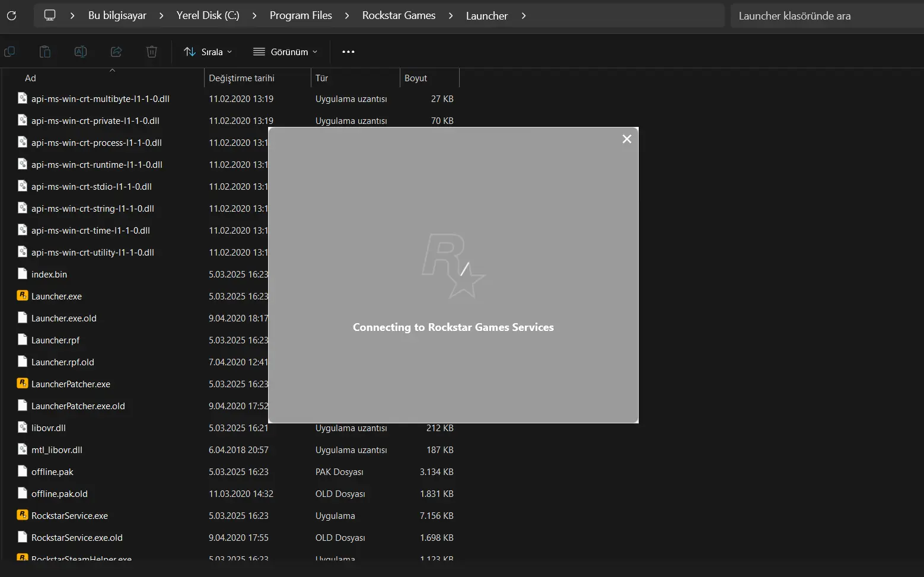Select the Launcher.rpf.old file name
This screenshot has height=577, width=924.
click(63, 362)
